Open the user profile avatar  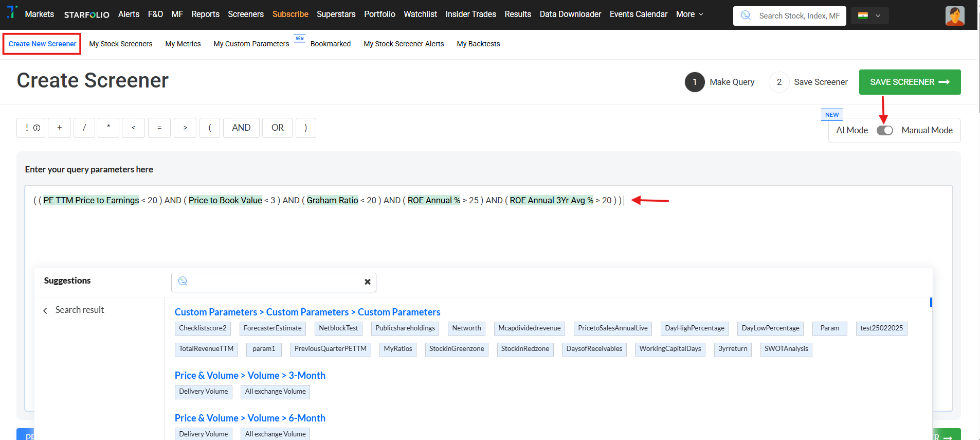pyautogui.click(x=955, y=16)
